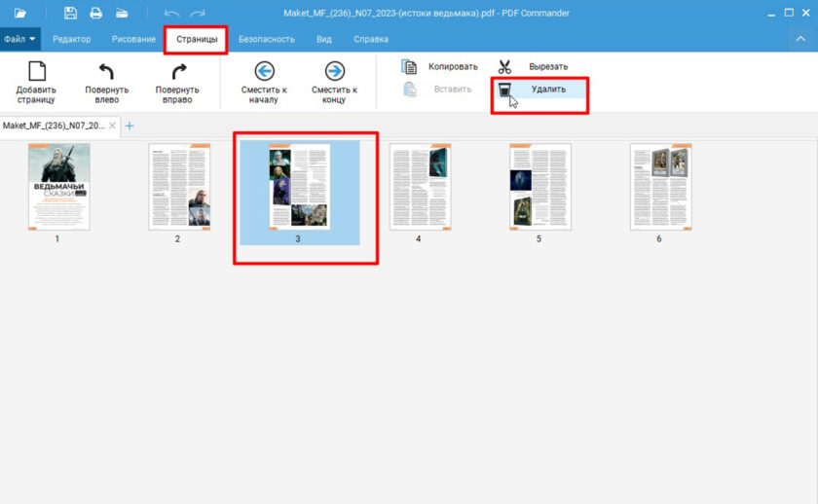Redo action with the forward arrow icon
This screenshot has height=504, width=818.
197,14
